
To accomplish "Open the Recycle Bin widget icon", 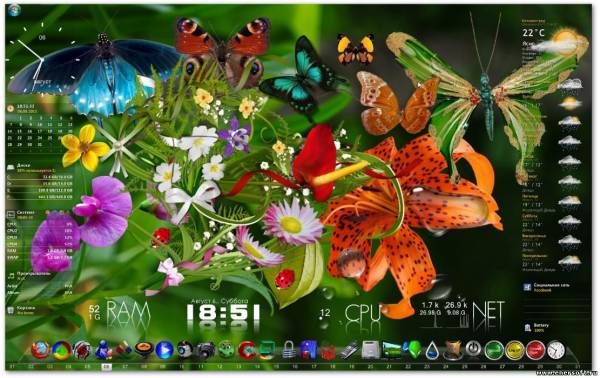I will (11, 310).
